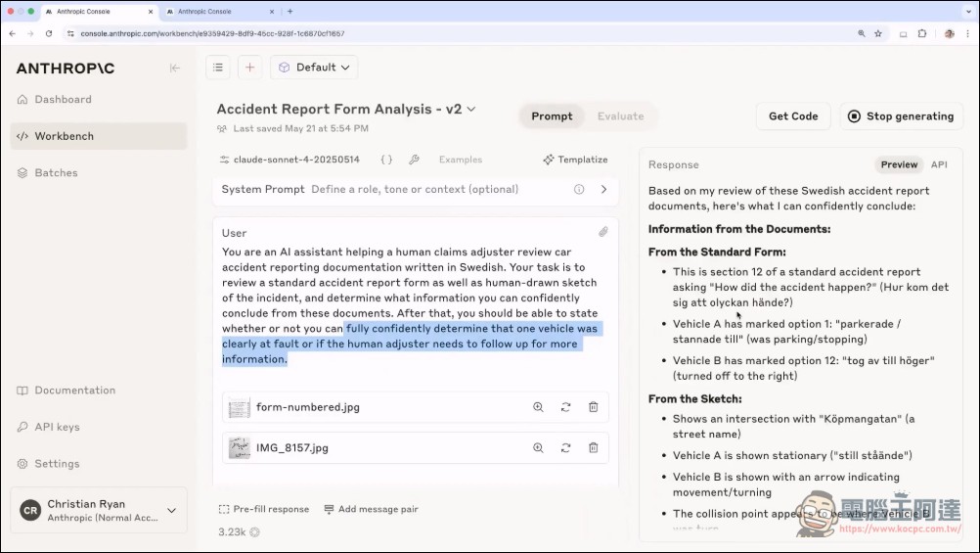Click the IMG_8157.jpg thumbnail
Image resolution: width=980 pixels, height=553 pixels.
pyautogui.click(x=240, y=448)
